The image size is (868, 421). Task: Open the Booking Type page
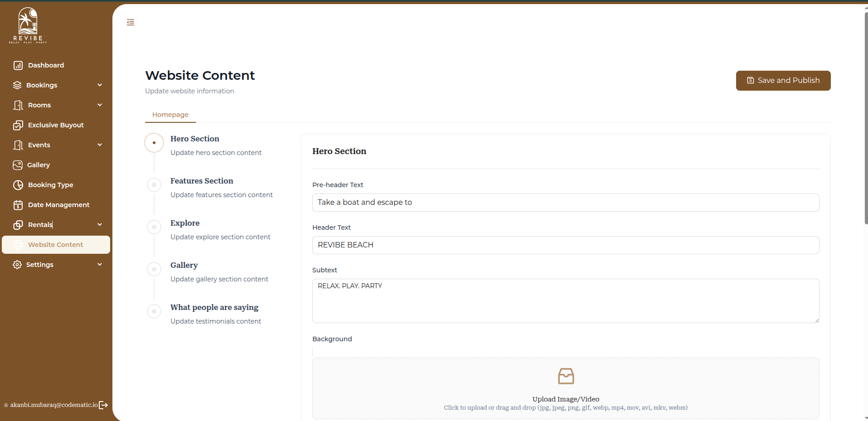tap(56, 185)
